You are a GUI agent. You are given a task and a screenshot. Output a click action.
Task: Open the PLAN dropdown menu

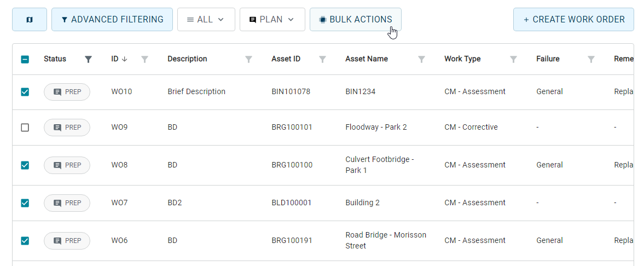pyautogui.click(x=272, y=19)
